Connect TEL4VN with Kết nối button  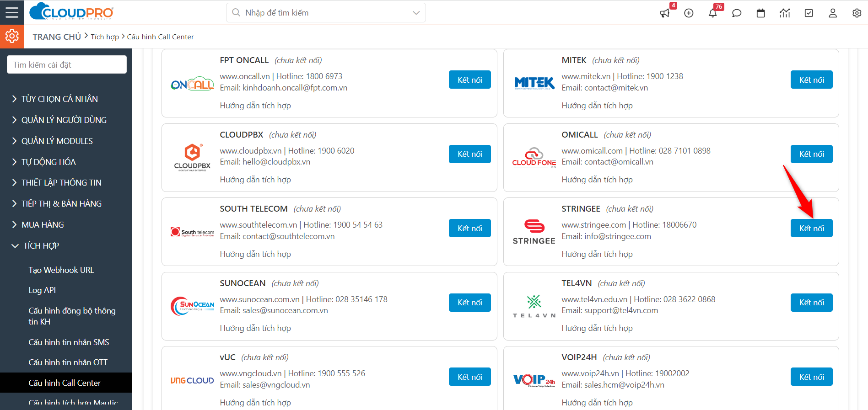click(x=812, y=303)
